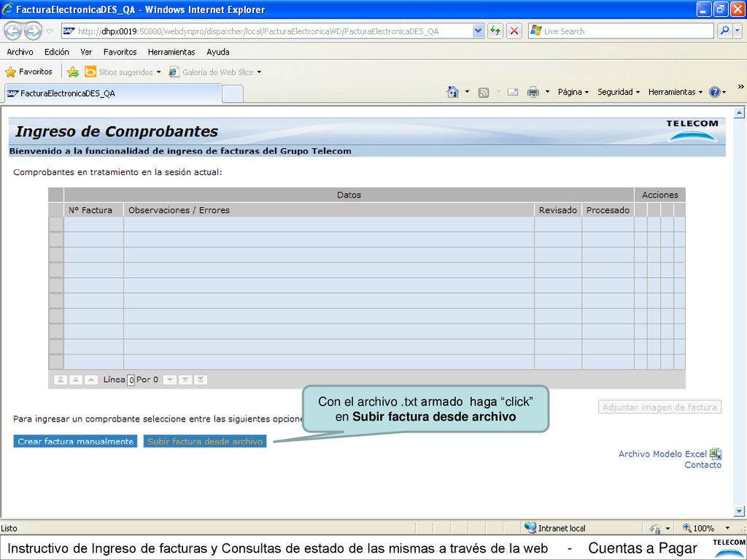Click the Read mail icon
Viewport: 747px width, 560px height.
pos(513,92)
